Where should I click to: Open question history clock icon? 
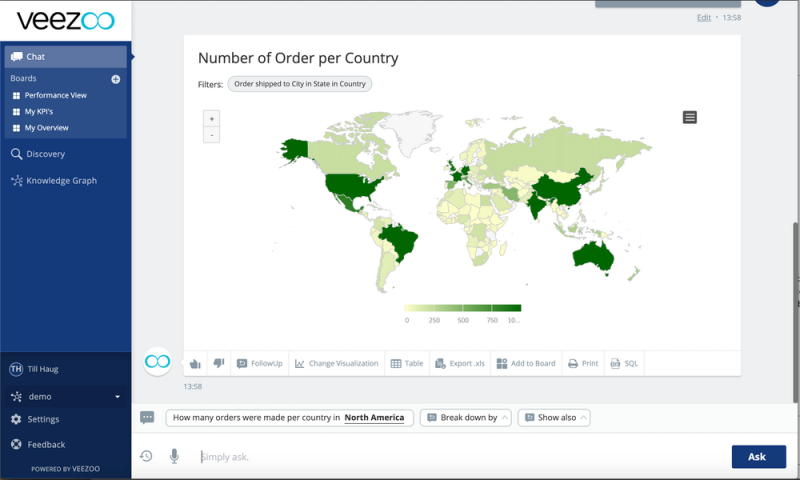tap(146, 456)
